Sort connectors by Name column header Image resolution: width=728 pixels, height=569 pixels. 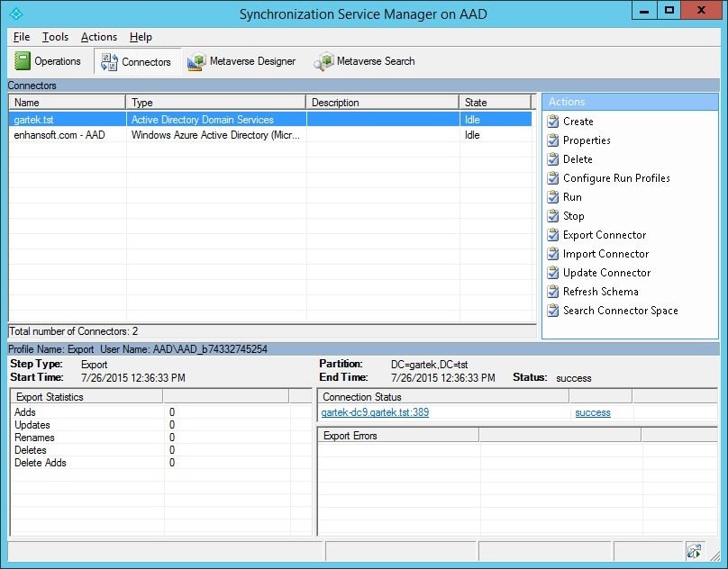point(68,102)
